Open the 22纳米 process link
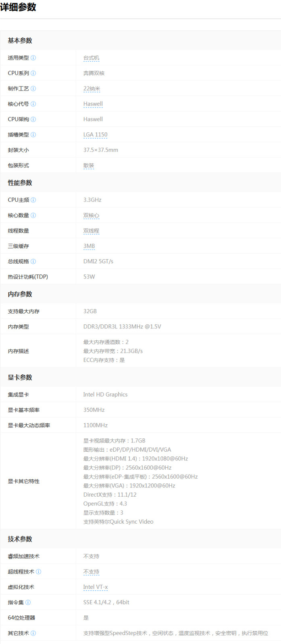The height and width of the screenshot is (644, 281). [92, 89]
